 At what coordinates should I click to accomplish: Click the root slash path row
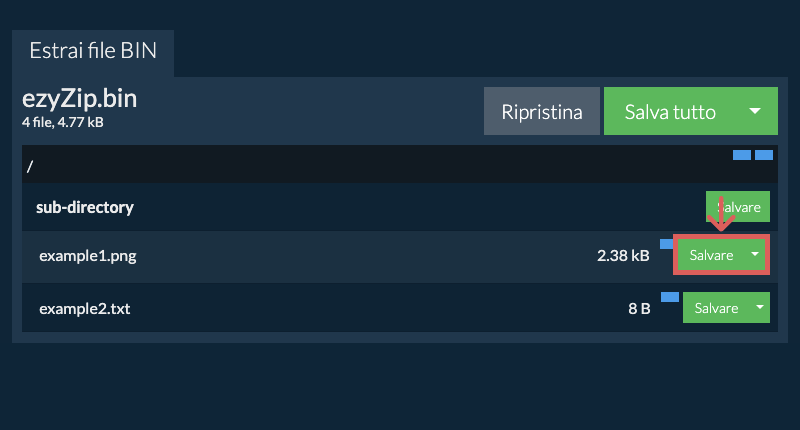point(300,165)
